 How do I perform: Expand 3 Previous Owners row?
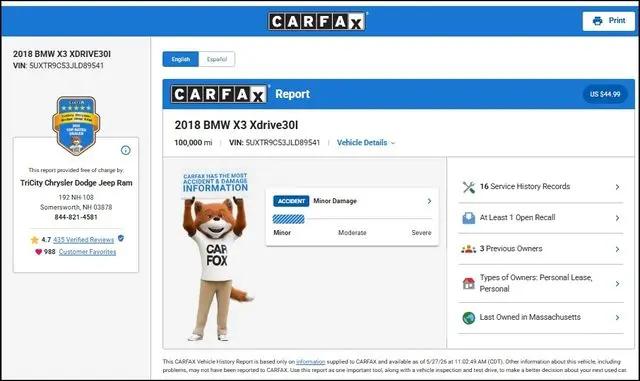point(541,249)
